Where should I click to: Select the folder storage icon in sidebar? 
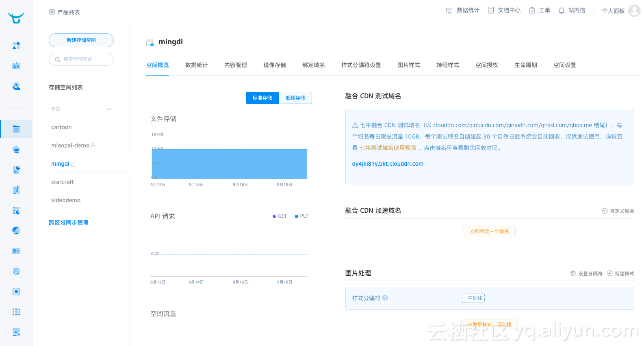[16, 129]
